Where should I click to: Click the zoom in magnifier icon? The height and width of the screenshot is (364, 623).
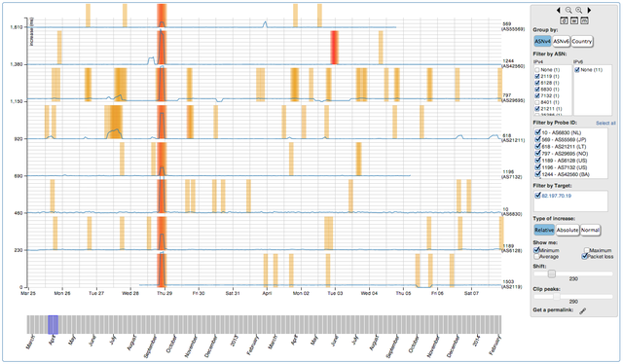tap(579, 10)
